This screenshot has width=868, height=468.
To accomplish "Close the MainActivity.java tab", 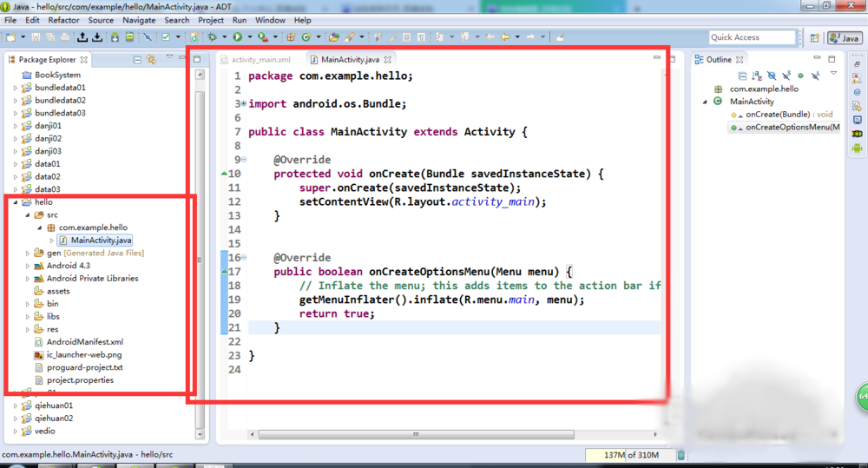I will 387,59.
